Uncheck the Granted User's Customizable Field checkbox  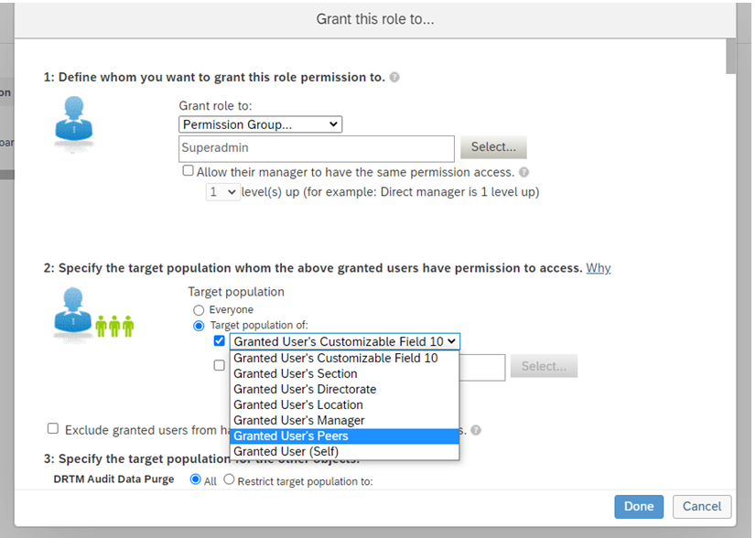click(220, 341)
